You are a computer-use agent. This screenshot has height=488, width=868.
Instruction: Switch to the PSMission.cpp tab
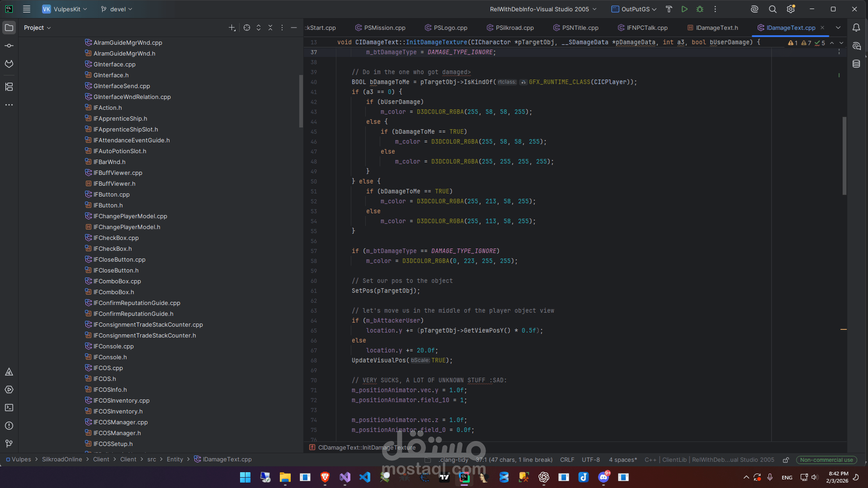point(385,28)
